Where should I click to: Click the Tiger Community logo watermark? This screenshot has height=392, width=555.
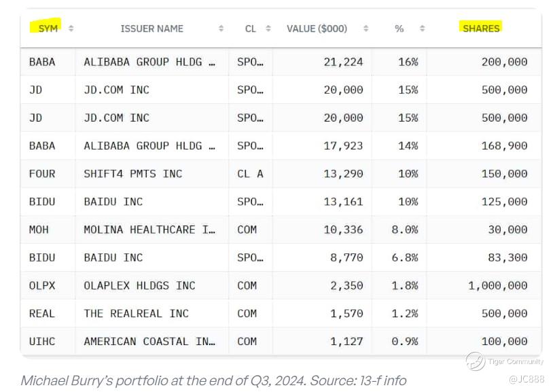[475, 361]
